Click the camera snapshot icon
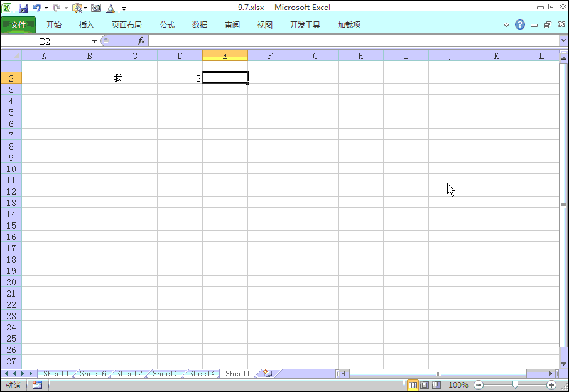This screenshot has height=392, width=569. [x=96, y=8]
